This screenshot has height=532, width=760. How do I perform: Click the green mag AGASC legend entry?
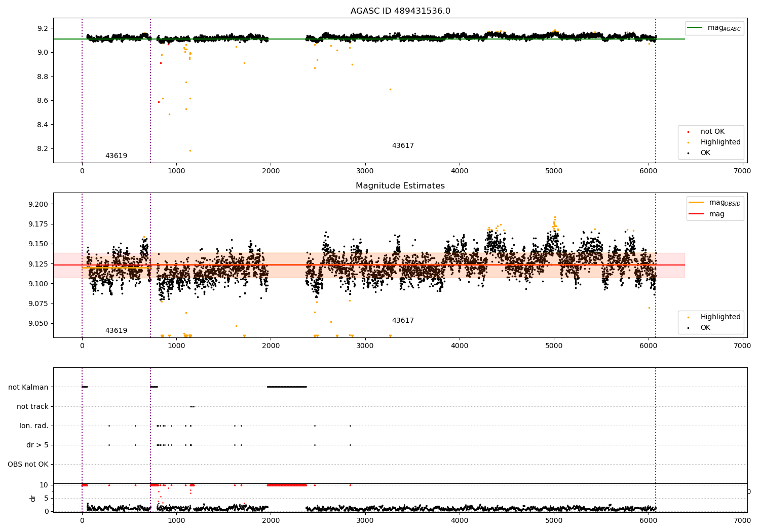pyautogui.click(x=714, y=28)
